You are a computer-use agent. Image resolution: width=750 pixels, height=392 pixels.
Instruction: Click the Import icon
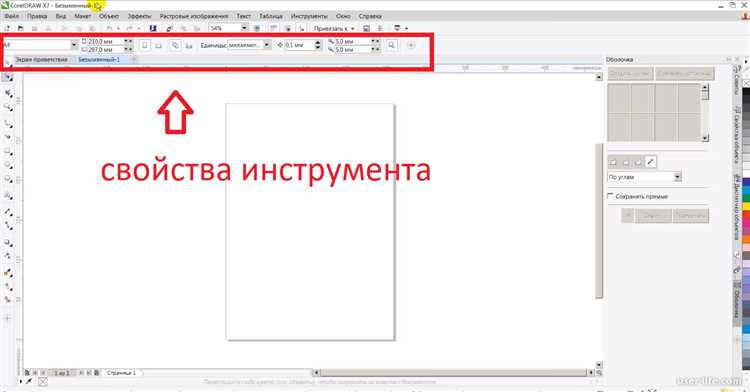169,28
